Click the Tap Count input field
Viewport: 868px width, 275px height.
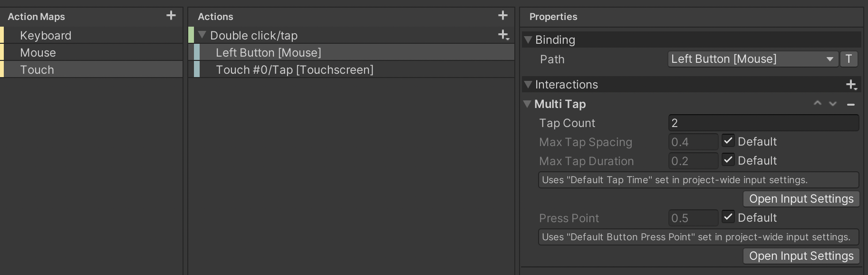(763, 123)
